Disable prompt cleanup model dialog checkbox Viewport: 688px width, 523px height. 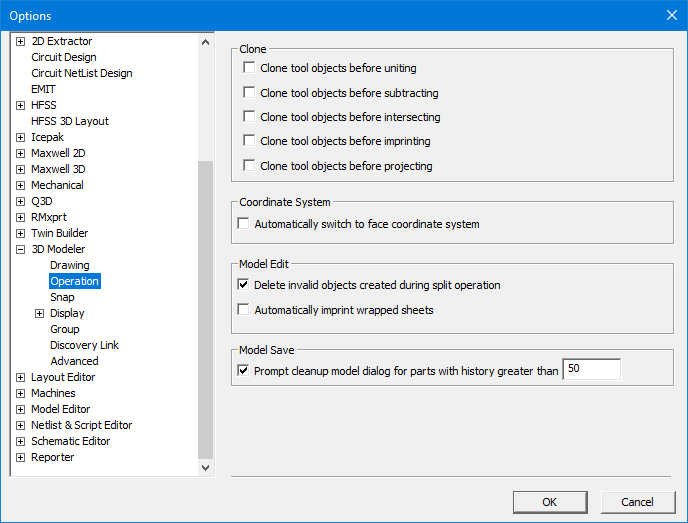243,371
